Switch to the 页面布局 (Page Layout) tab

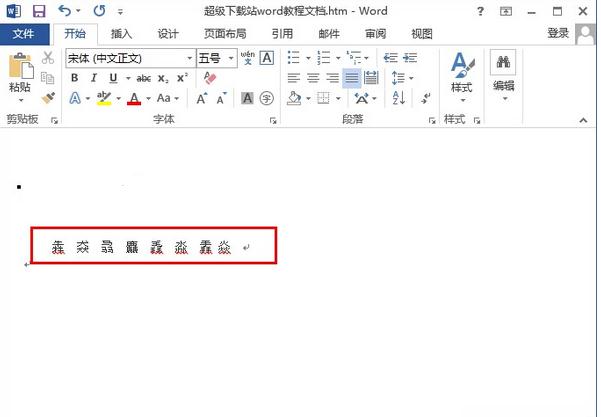coord(225,34)
